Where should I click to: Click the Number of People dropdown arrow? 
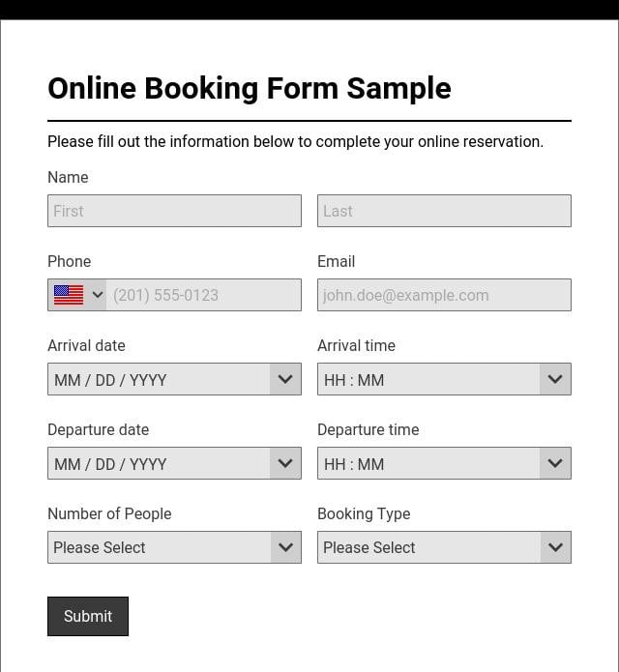click(x=284, y=547)
